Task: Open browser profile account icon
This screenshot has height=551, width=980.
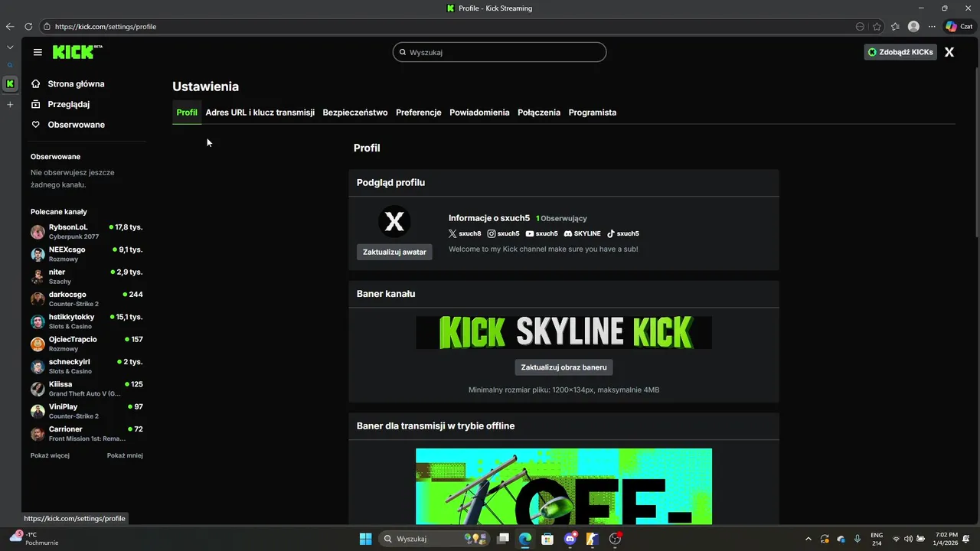Action: click(913, 26)
